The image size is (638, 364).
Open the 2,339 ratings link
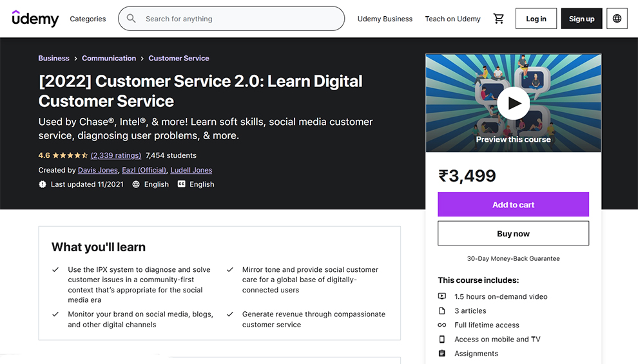coord(116,155)
